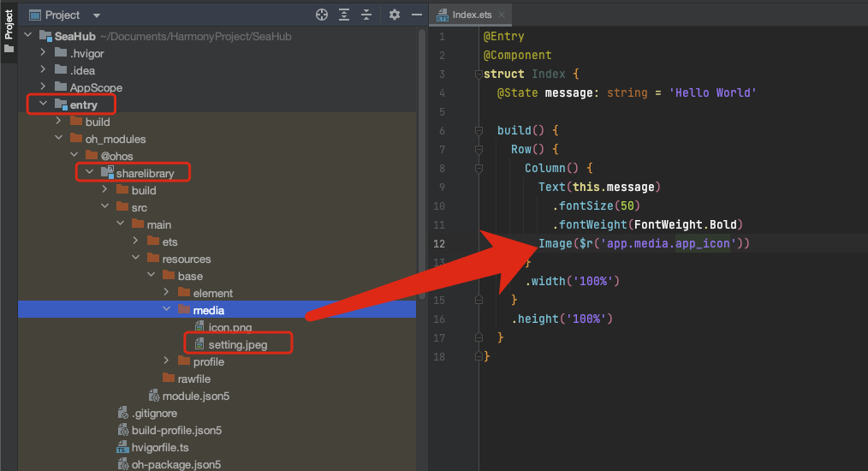Click the AppScope folder icon
The width and height of the screenshot is (868, 471).
[x=61, y=87]
